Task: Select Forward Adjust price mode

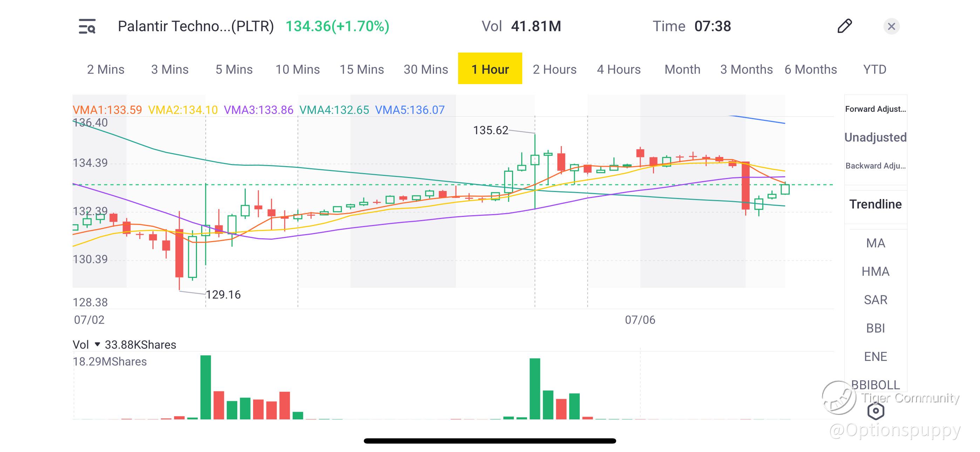Action: click(876, 109)
